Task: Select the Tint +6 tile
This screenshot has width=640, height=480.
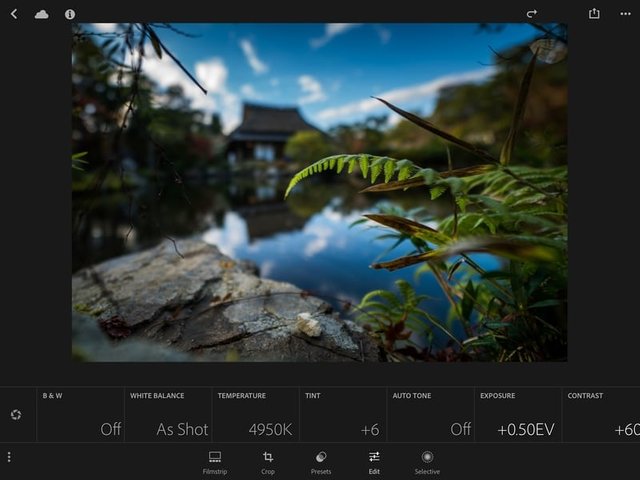Action: pos(343,414)
